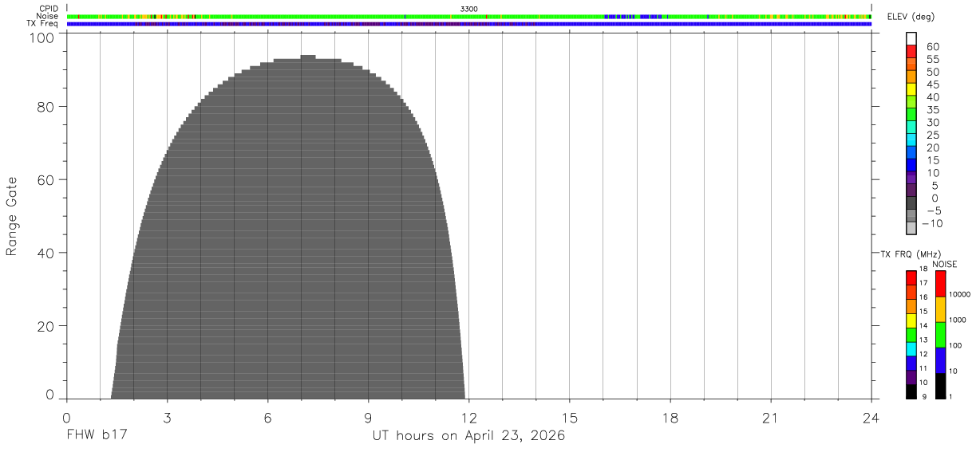Pick the purple ELEV swatch between 5 and 10
980x452 pixels.
click(911, 178)
